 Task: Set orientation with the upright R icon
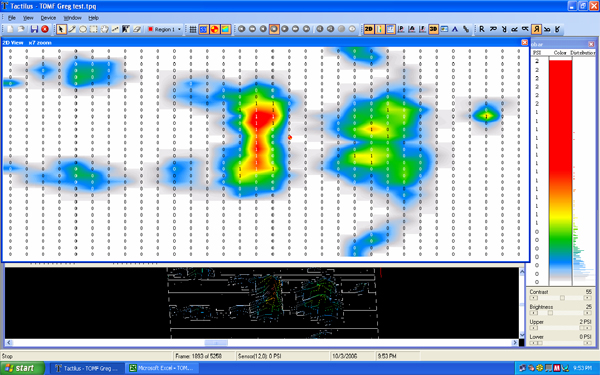(482, 29)
